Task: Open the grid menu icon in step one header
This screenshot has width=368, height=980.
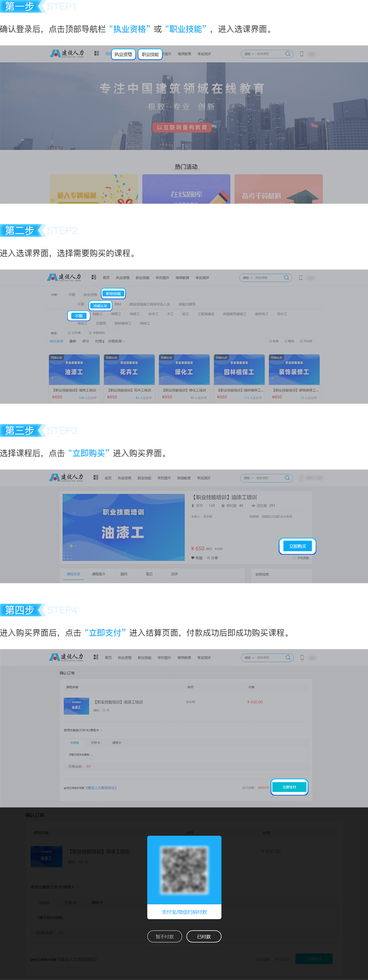Action: [x=96, y=54]
